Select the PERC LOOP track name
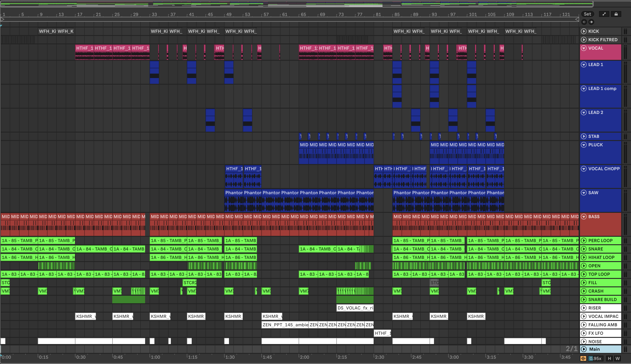This screenshot has width=631, height=364. [x=600, y=241]
